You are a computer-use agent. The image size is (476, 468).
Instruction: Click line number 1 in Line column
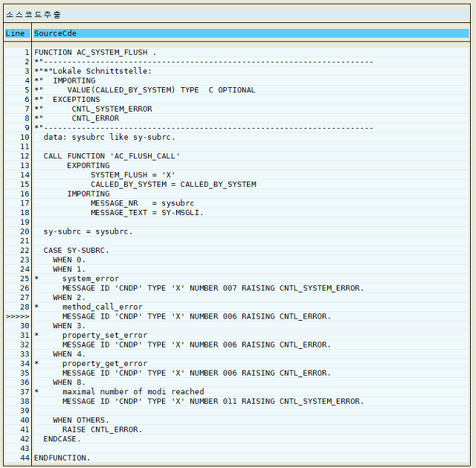tap(27, 53)
